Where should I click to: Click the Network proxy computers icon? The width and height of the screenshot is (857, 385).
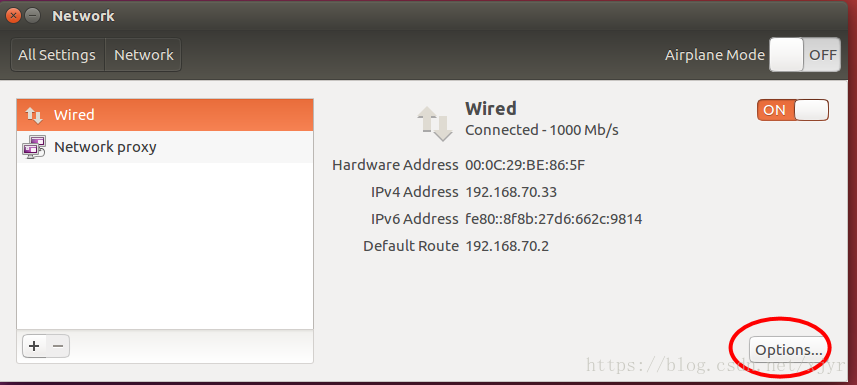point(34,147)
